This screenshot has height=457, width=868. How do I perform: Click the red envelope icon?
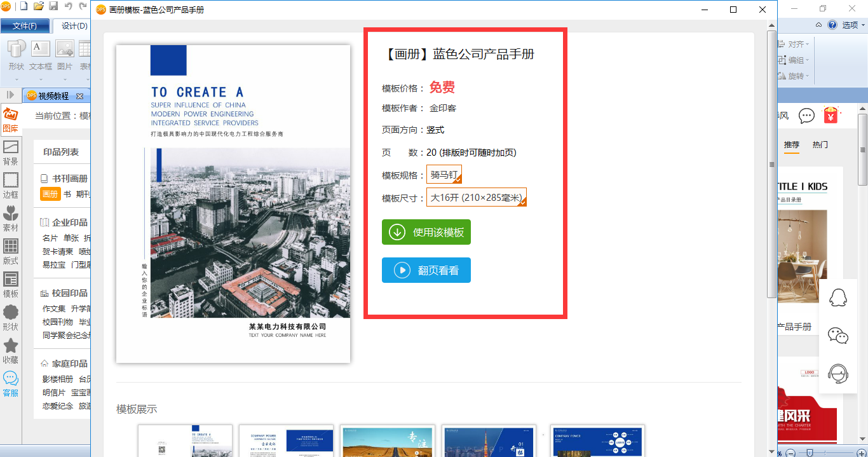[x=831, y=115]
